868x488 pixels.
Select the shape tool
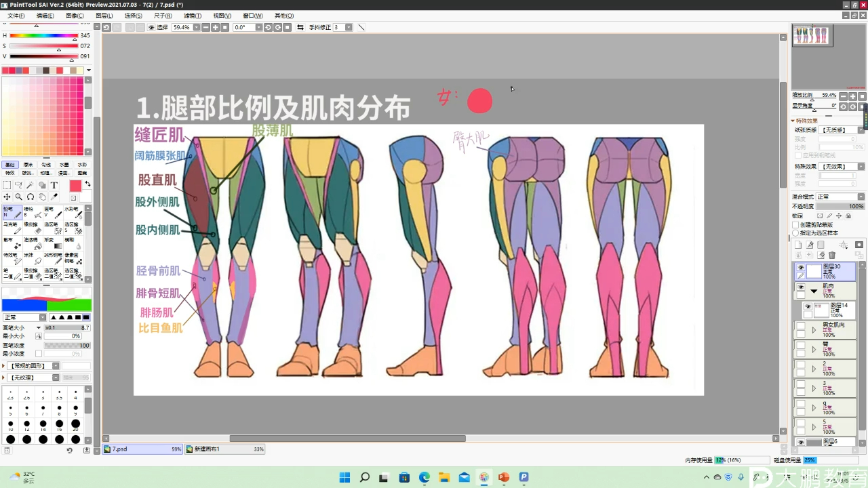[42, 185]
